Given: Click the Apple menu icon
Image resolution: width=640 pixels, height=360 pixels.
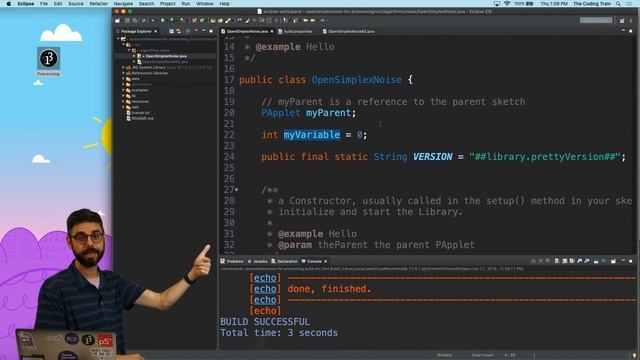Looking at the screenshot, I should [8, 4].
